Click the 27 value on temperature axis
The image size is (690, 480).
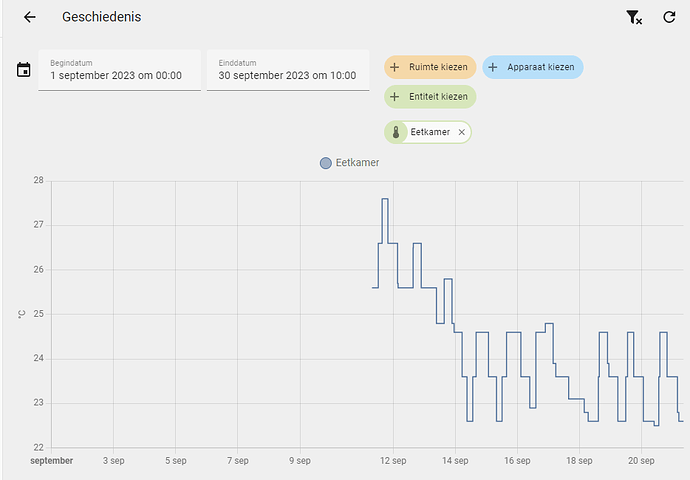pos(38,225)
